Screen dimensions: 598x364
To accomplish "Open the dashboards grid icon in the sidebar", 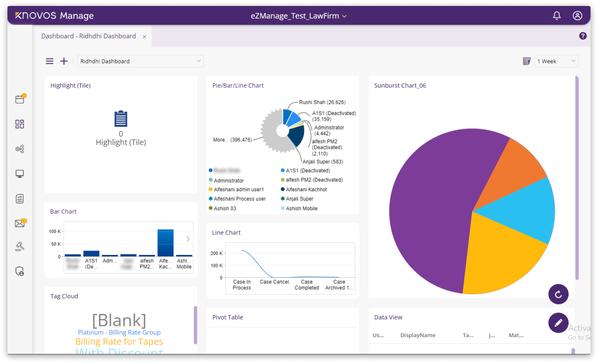I will point(20,124).
